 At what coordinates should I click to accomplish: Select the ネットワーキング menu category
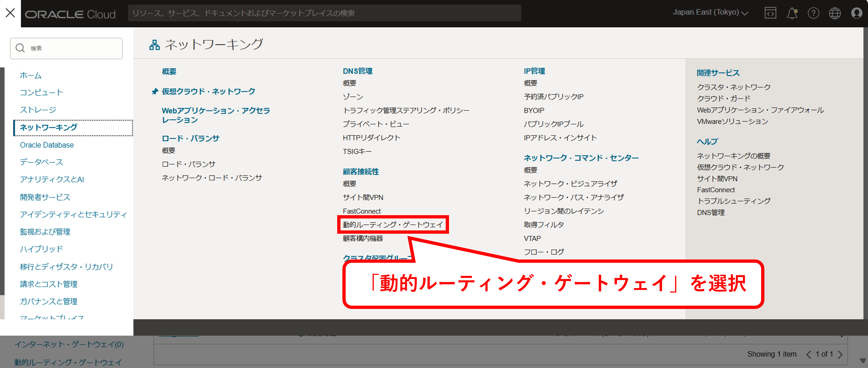(49, 127)
